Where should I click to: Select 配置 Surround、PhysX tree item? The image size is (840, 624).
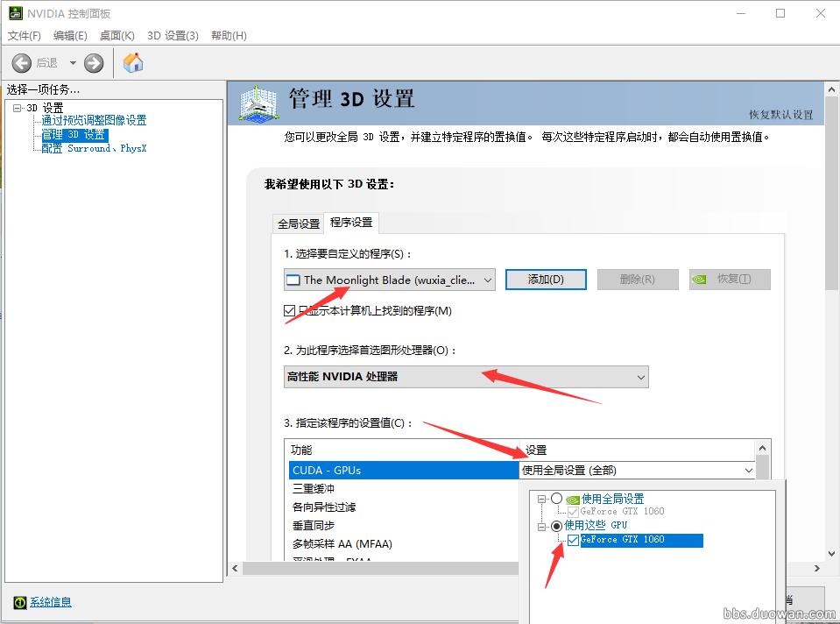[x=94, y=149]
